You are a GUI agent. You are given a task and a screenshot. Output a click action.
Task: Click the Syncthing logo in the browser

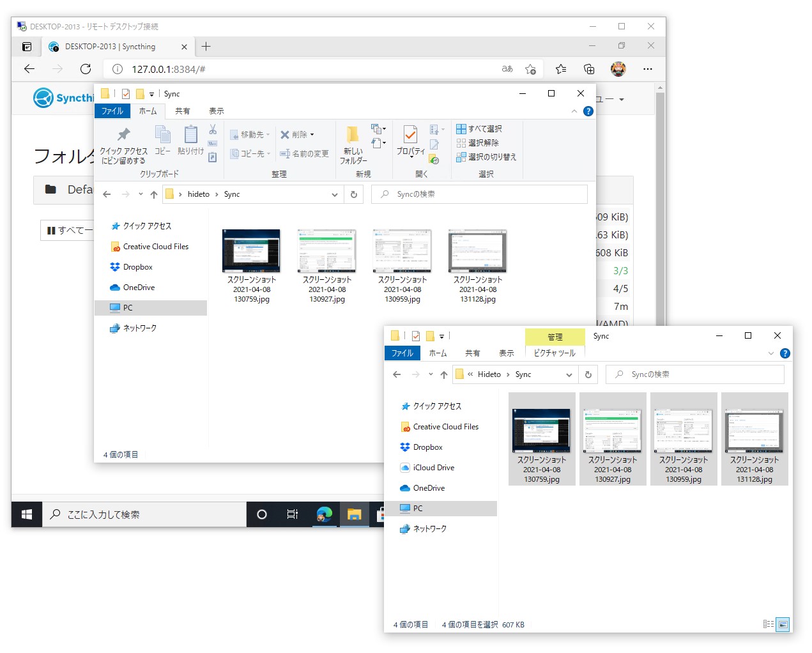[x=43, y=98]
